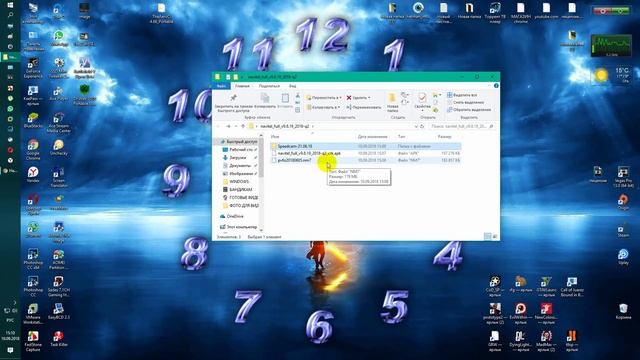Click the navigation pane scrollbar
This screenshot has height=360, width=640.
[261, 159]
